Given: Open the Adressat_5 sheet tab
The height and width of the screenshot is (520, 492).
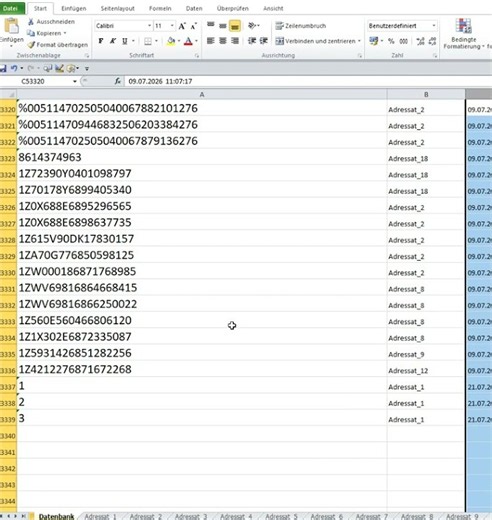Looking at the screenshot, I should 281,517.
